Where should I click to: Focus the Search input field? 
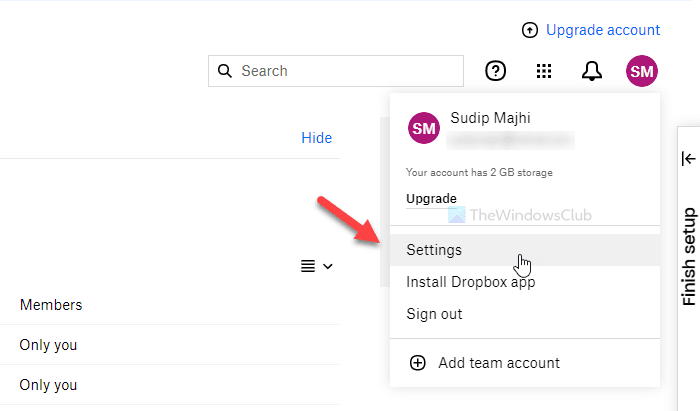coord(336,71)
